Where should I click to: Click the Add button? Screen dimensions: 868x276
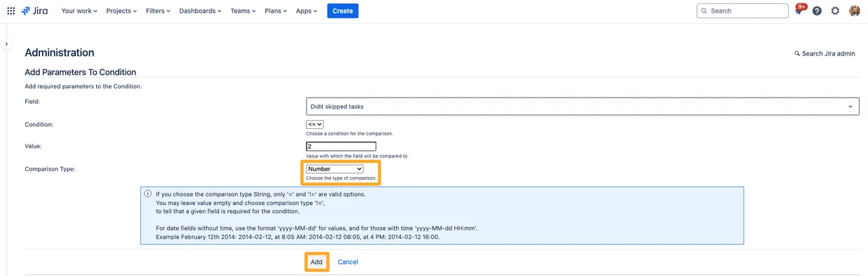[x=317, y=262]
